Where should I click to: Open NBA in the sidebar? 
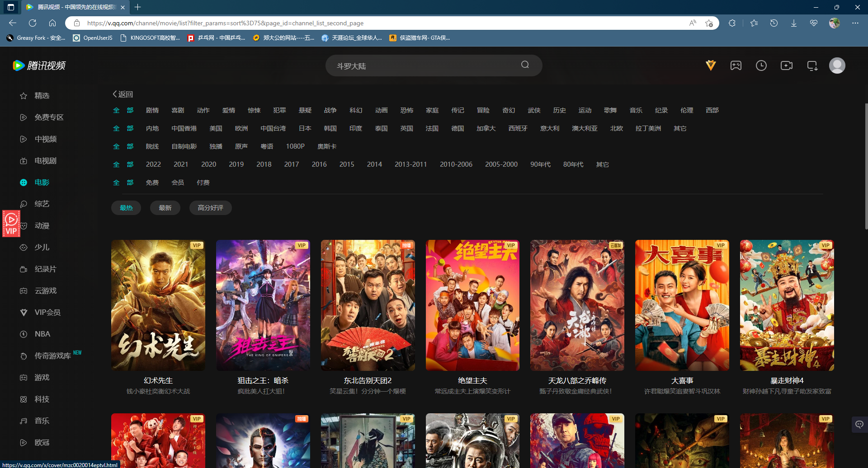click(x=42, y=334)
